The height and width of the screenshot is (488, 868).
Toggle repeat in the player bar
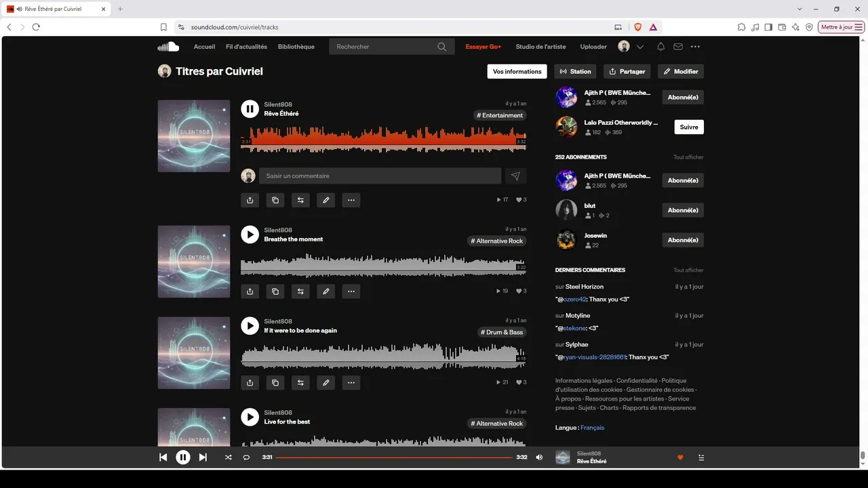[246, 457]
